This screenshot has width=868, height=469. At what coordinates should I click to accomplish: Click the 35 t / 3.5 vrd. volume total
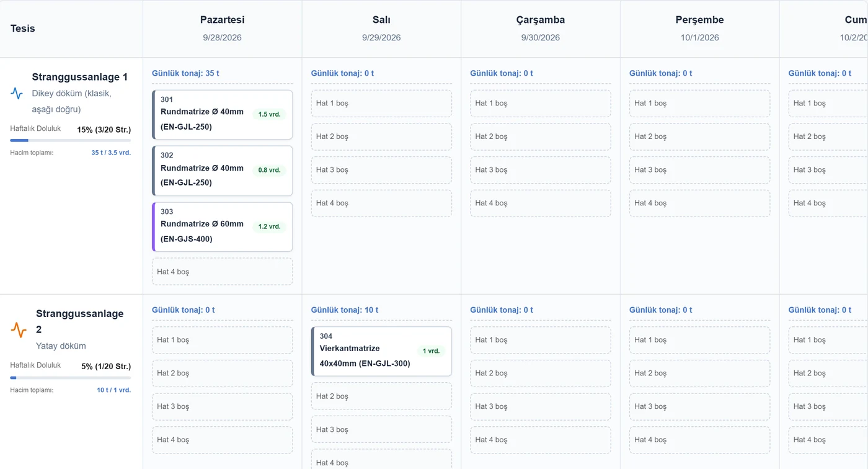click(x=111, y=153)
